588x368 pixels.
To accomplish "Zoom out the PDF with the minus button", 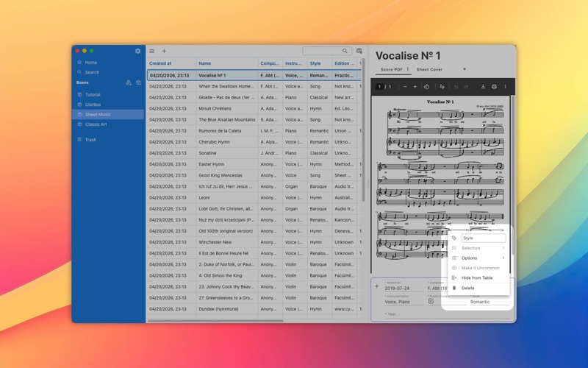I will pyautogui.click(x=405, y=87).
